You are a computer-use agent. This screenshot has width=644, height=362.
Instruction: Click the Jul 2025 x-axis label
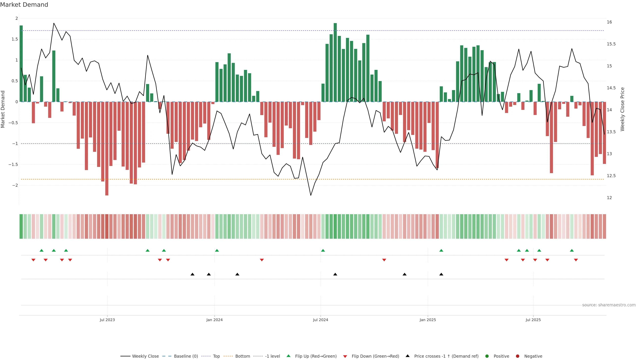(533, 320)
